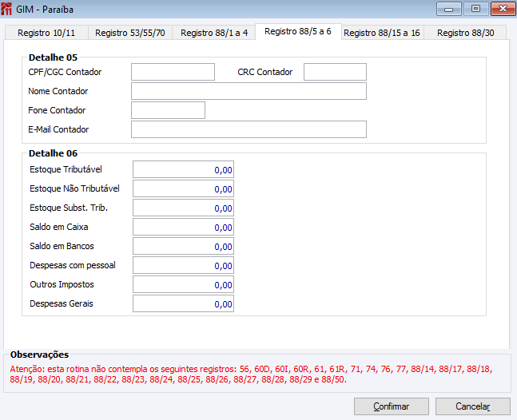This screenshot has height=420, width=517.
Task: Click the Outros Impostos label
Action: [62, 284]
